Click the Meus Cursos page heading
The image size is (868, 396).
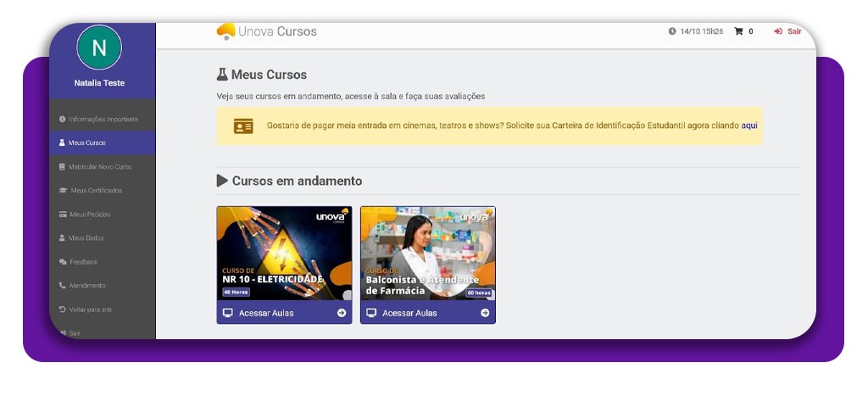click(x=269, y=75)
